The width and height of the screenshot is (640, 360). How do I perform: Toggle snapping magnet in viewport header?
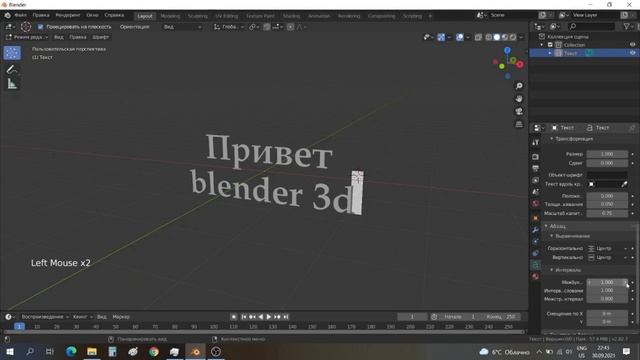pos(267,27)
